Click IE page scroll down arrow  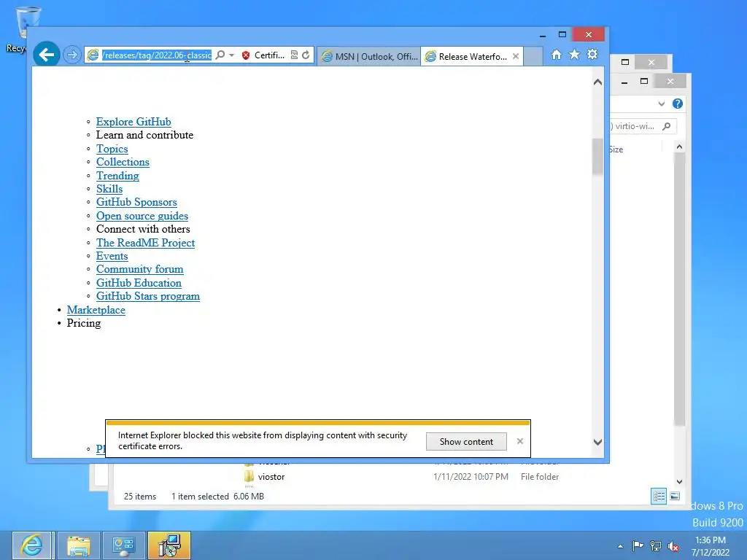598,443
